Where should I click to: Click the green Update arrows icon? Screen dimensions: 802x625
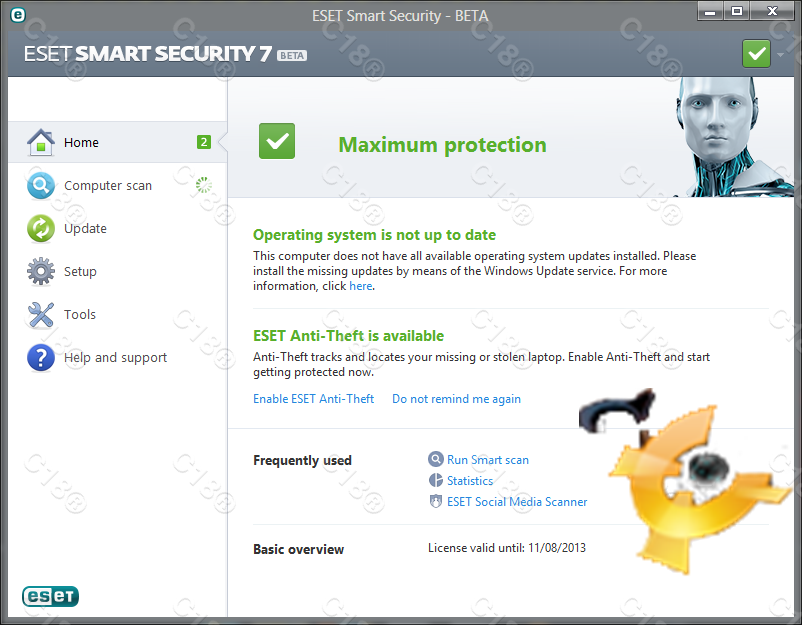(x=40, y=229)
